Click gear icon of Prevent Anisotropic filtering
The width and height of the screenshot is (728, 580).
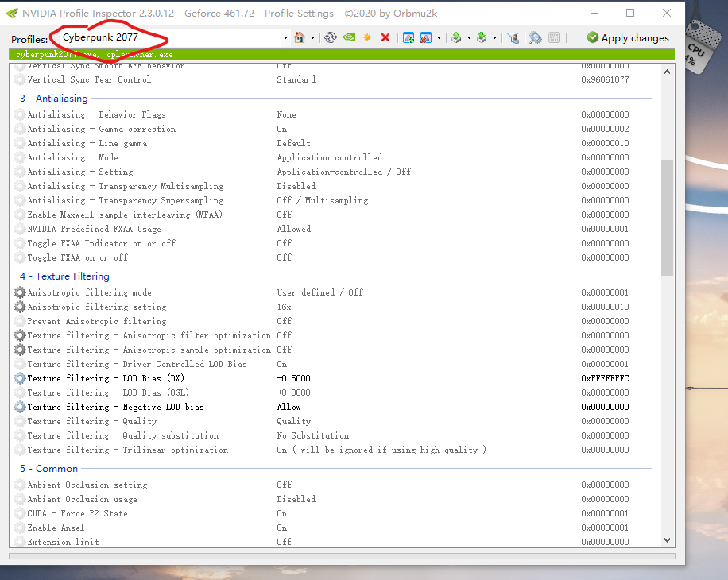point(20,321)
